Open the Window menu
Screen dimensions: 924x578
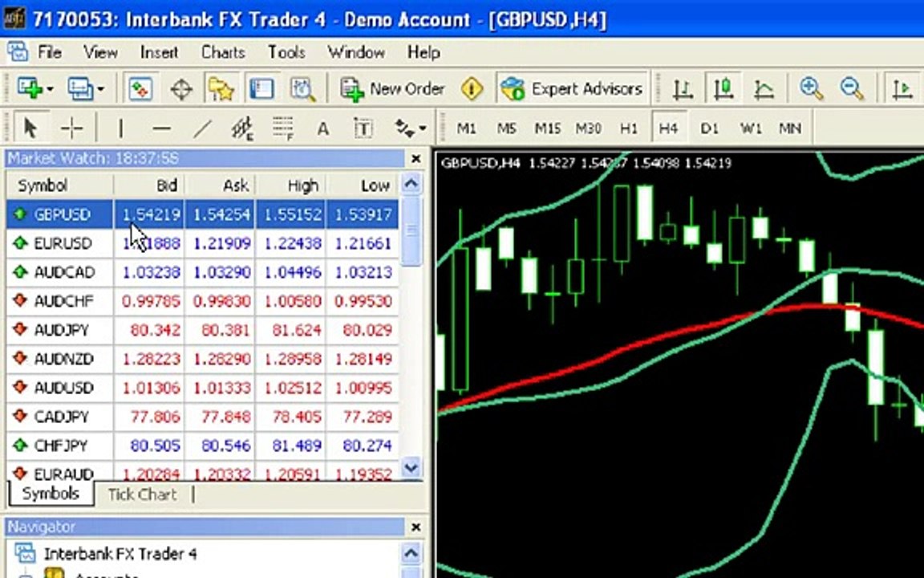(356, 52)
